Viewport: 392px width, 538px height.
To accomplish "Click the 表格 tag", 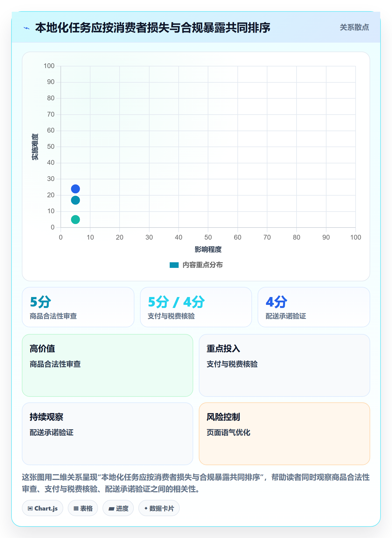I will click(83, 508).
